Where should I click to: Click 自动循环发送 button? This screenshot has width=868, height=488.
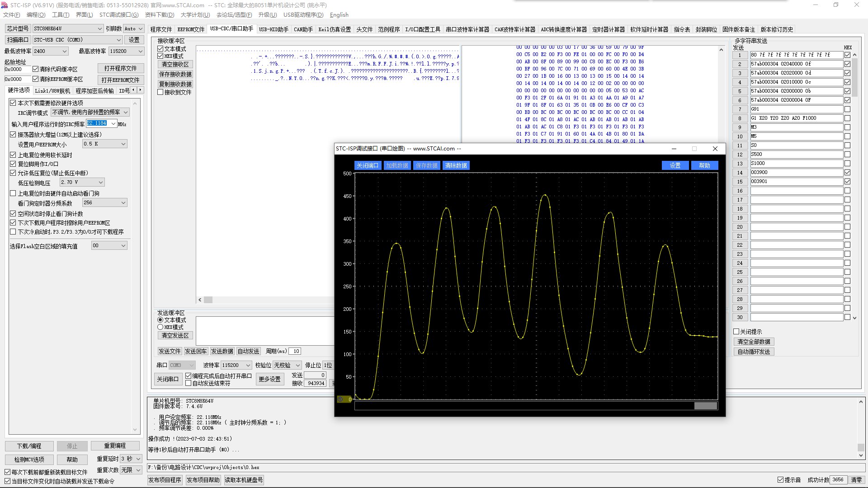(x=754, y=352)
